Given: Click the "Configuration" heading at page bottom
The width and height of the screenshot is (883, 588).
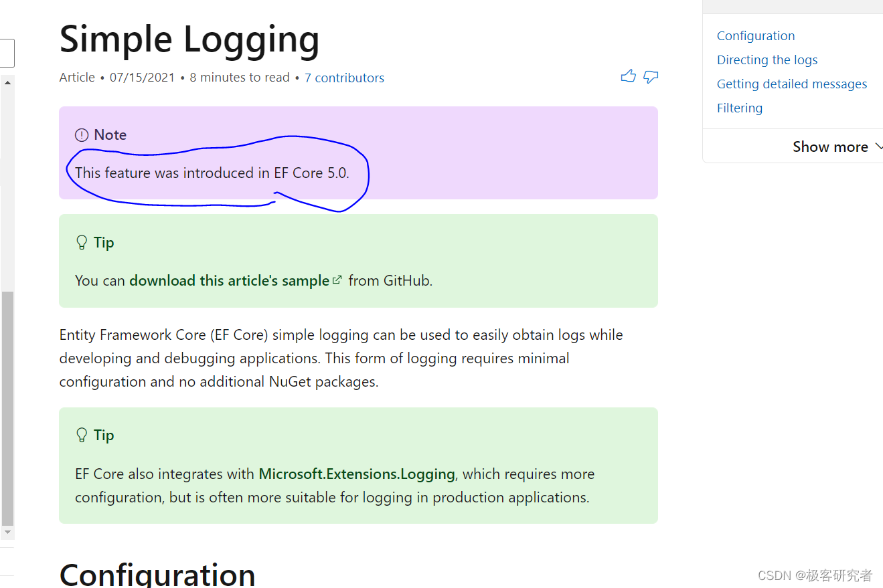Looking at the screenshot, I should point(157,574).
